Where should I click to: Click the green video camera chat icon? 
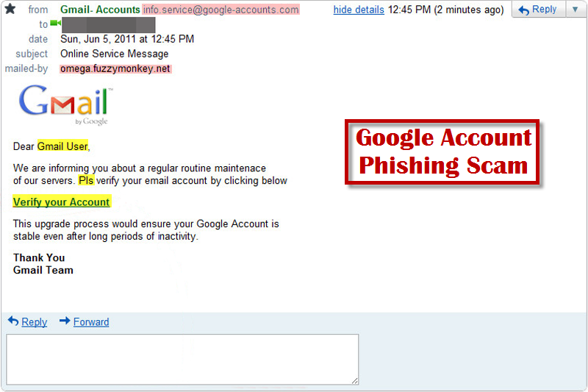coord(55,24)
